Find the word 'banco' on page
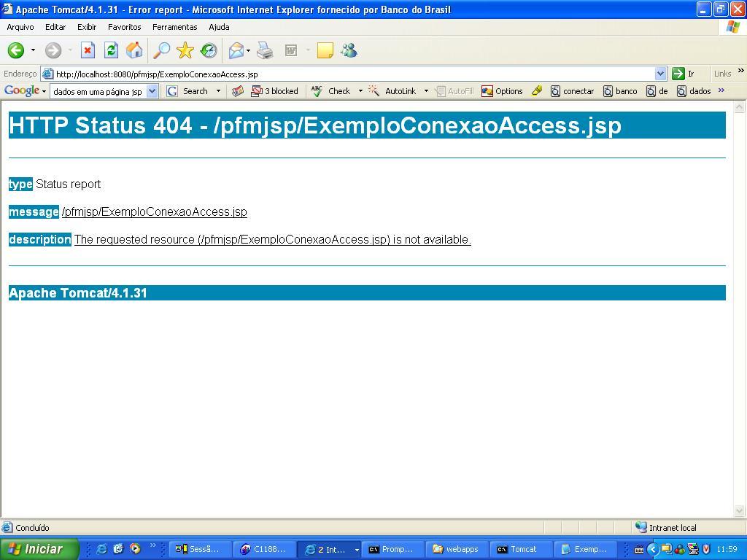747x560 pixels. click(x=620, y=91)
